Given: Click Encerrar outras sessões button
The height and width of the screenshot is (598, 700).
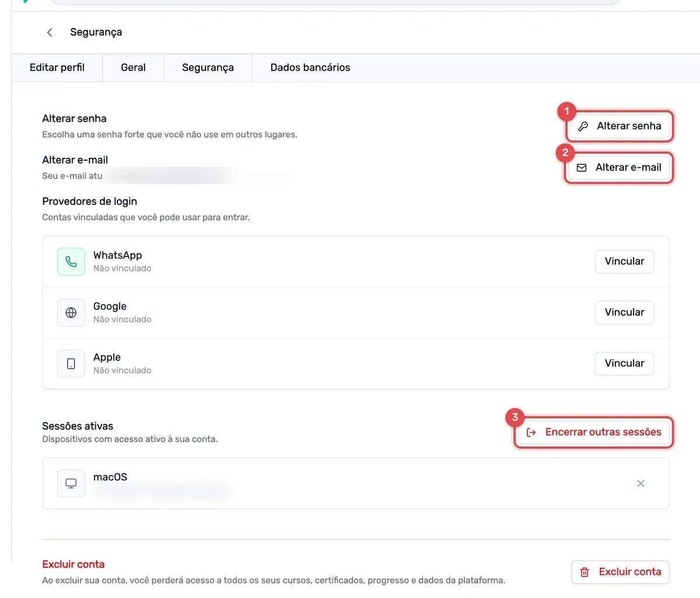Looking at the screenshot, I should point(594,432).
